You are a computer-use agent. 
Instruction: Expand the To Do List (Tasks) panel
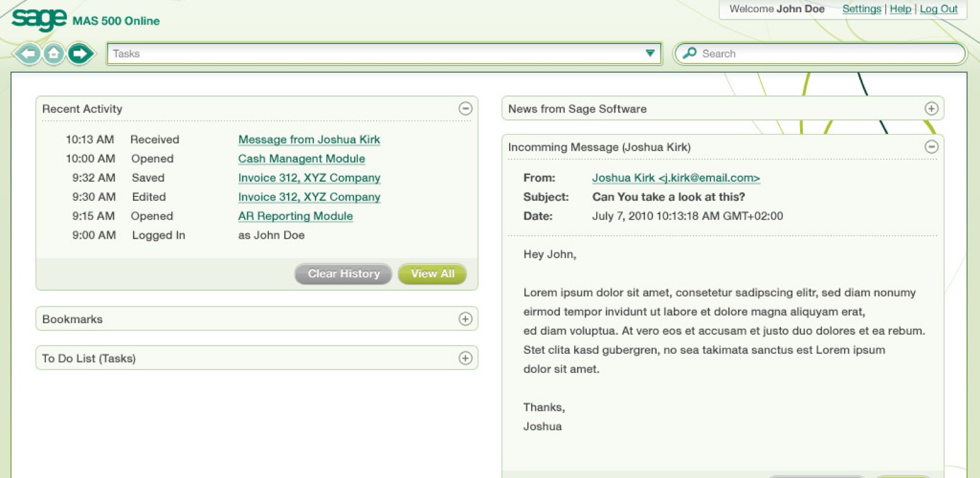coord(466,358)
